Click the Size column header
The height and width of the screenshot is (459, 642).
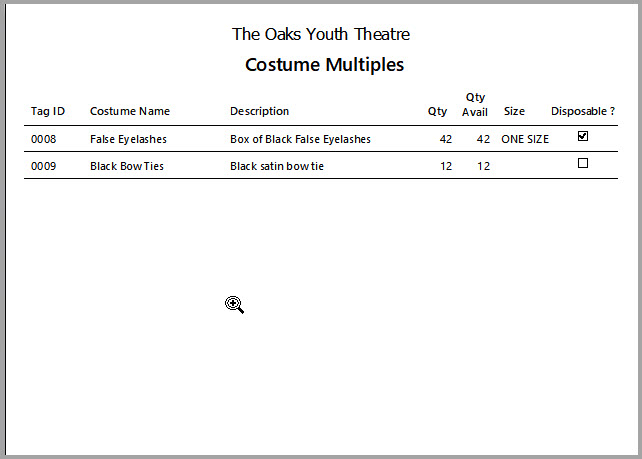(514, 111)
